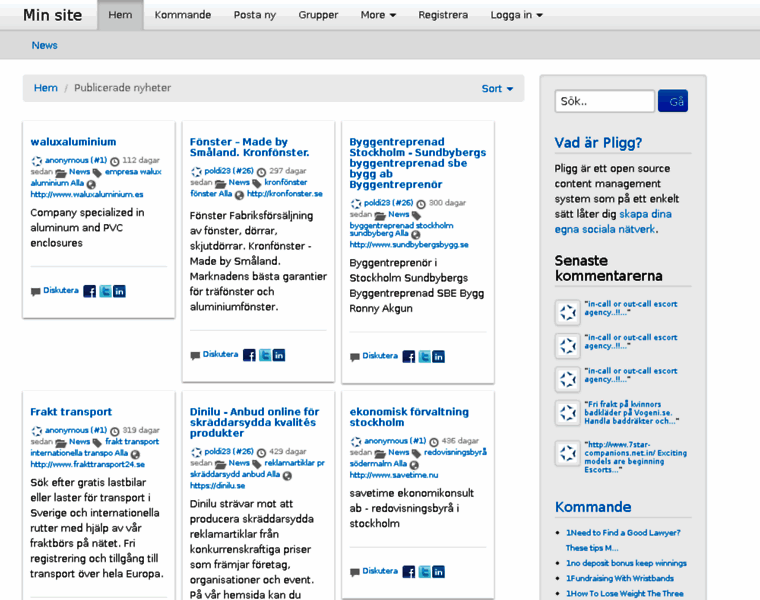This screenshot has width=760, height=600.
Task: Share Fönster Kronfönster post on LinkedIn
Action: coord(279,355)
